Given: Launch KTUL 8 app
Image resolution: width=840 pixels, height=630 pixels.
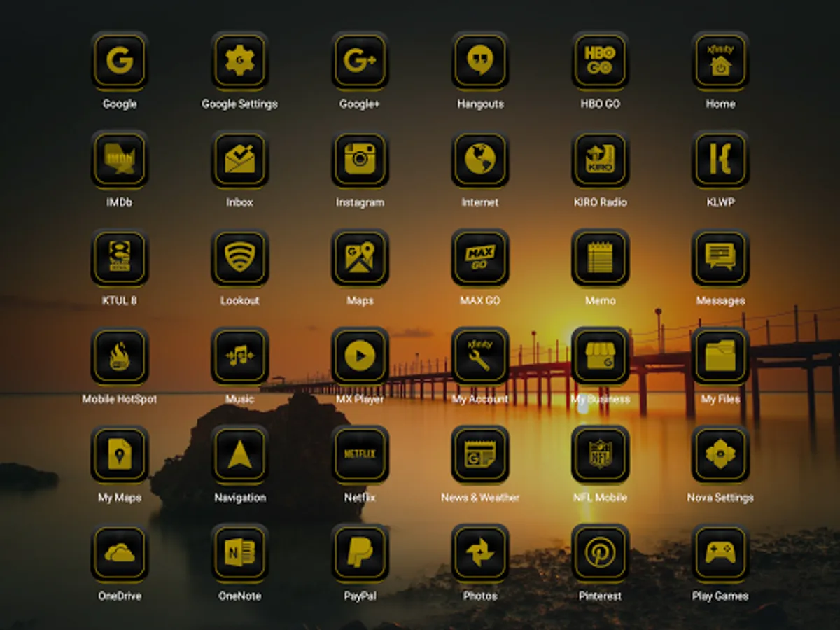Looking at the screenshot, I should [x=120, y=258].
